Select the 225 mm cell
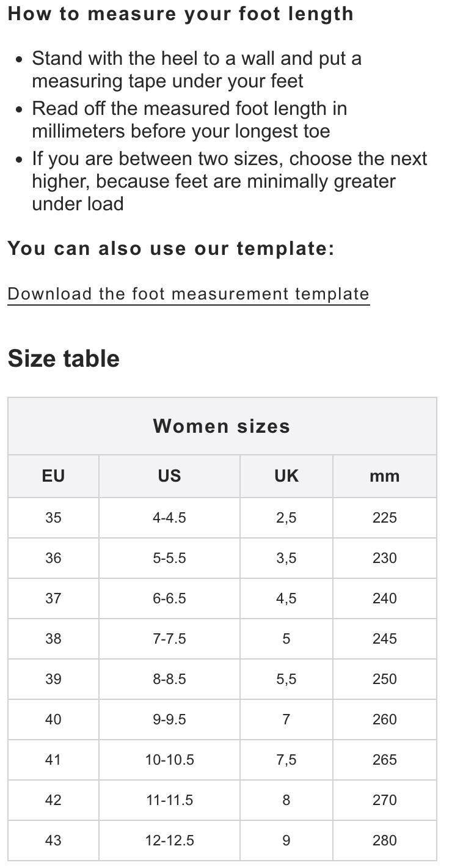The image size is (452, 868). (x=384, y=518)
